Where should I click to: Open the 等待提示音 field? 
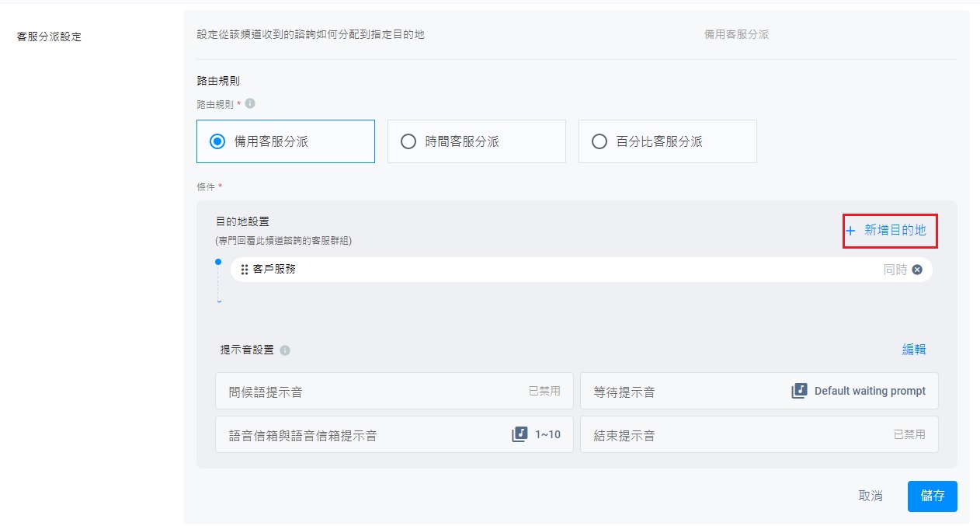pyautogui.click(x=759, y=391)
